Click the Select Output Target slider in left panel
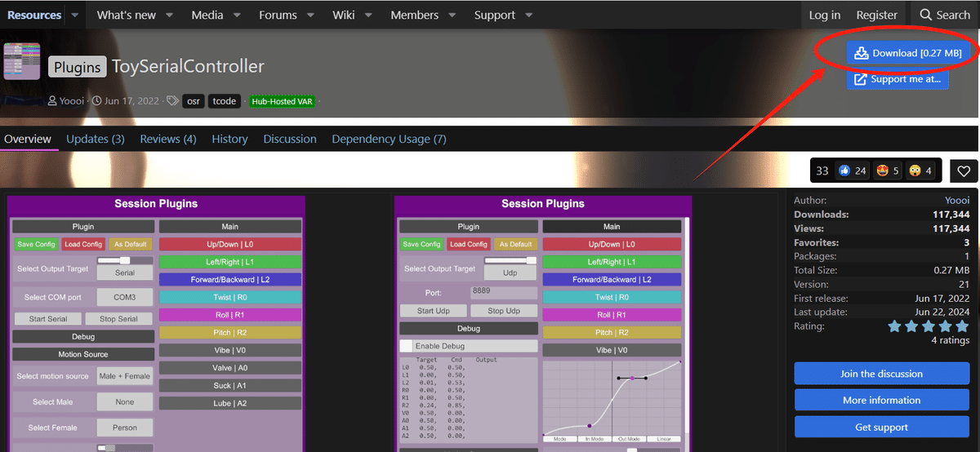Image resolution: width=980 pixels, height=452 pixels. pyautogui.click(x=125, y=260)
